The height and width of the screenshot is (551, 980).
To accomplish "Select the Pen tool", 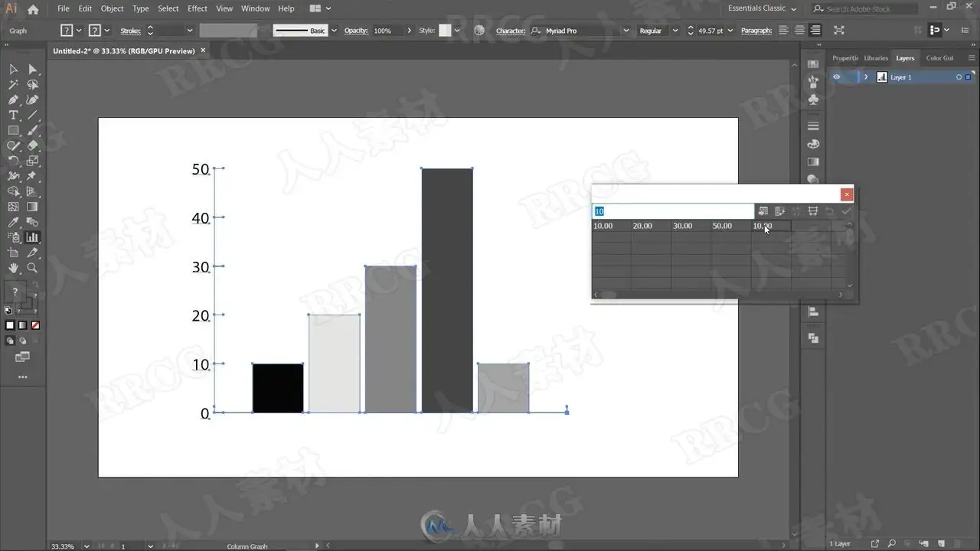I will click(13, 99).
